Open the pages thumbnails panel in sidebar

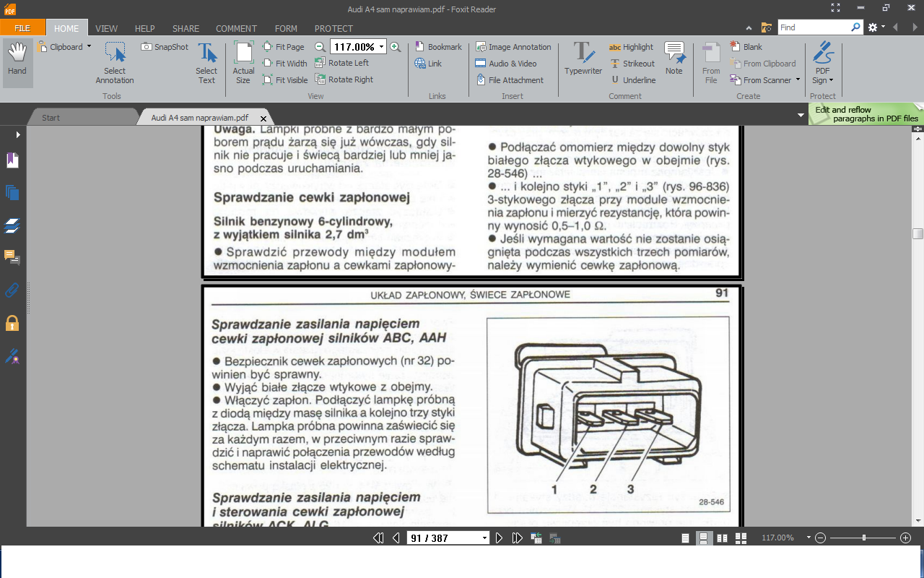(12, 193)
